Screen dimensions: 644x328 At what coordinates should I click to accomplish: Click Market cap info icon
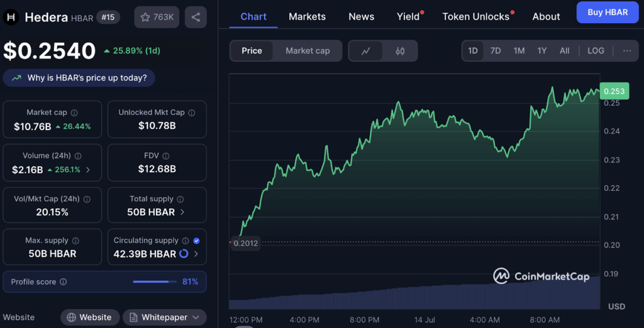(74, 112)
